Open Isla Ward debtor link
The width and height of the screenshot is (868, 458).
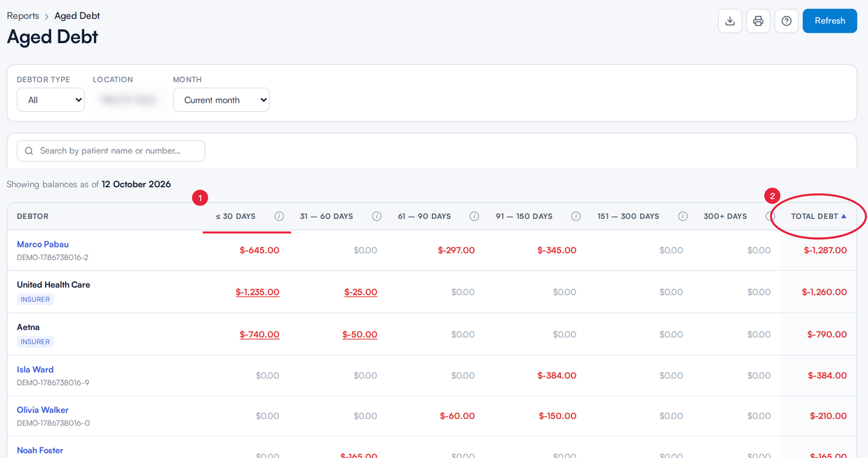35,369
